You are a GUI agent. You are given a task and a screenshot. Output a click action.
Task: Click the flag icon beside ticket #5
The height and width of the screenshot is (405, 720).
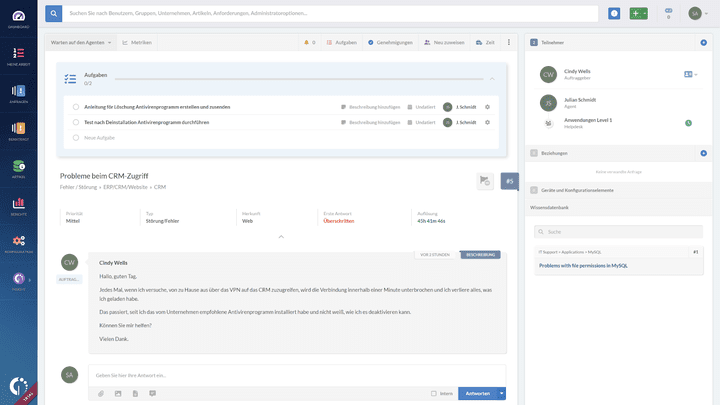click(x=484, y=180)
